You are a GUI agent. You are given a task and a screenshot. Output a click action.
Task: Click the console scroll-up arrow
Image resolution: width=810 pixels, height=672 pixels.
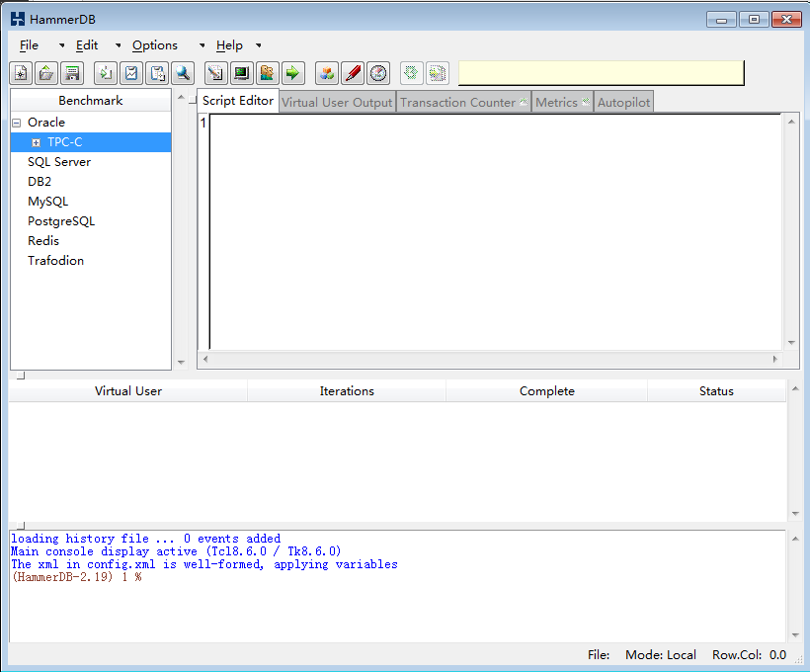pos(795,539)
